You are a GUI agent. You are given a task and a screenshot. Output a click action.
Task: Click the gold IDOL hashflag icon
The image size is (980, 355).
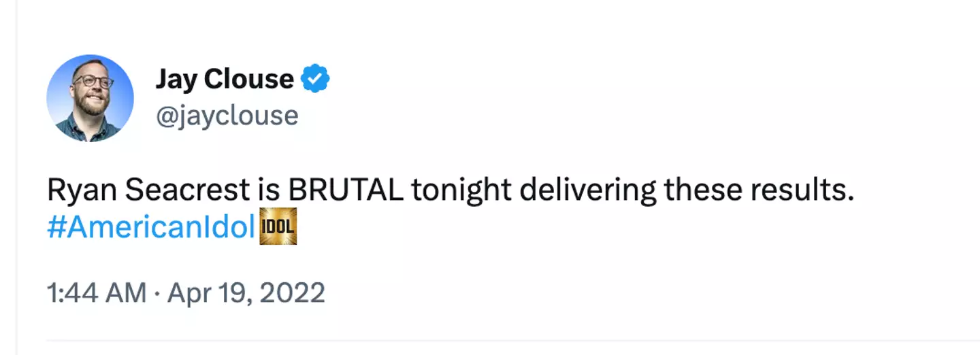point(278,228)
